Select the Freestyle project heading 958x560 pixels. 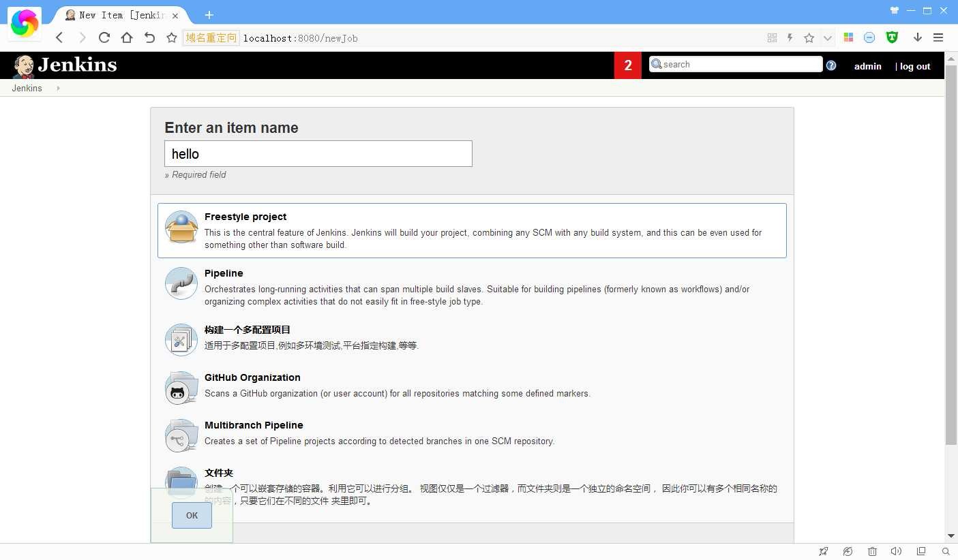(245, 217)
